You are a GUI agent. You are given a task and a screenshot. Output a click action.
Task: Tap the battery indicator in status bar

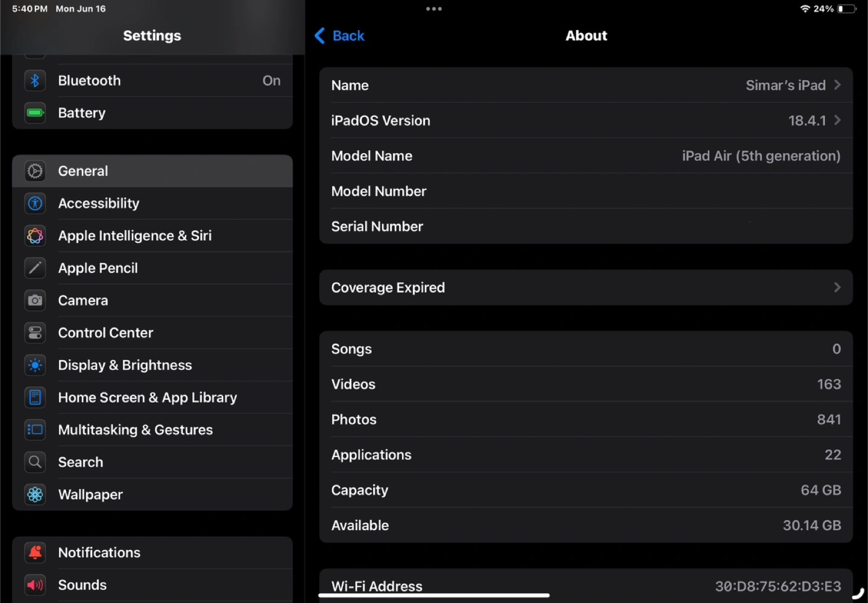pyautogui.click(x=847, y=8)
